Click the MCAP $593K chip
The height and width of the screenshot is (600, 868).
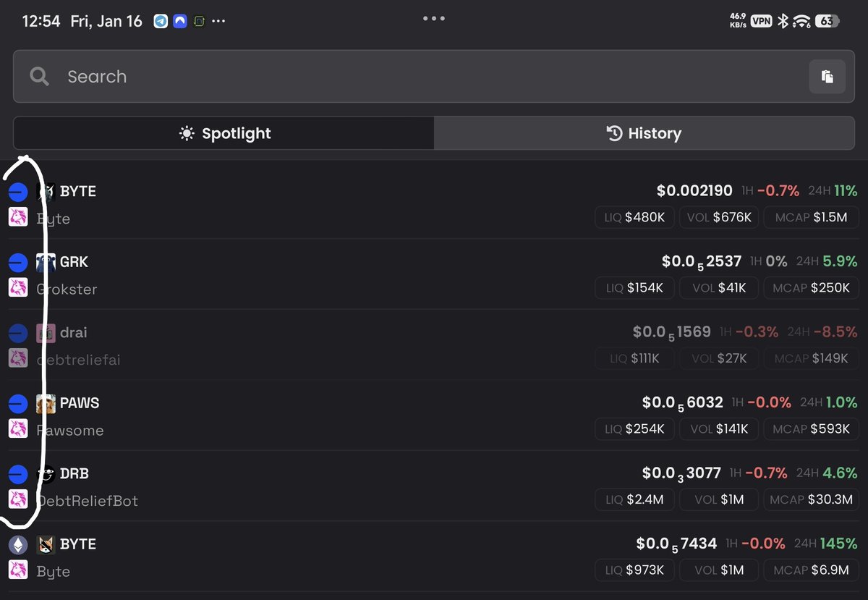click(810, 428)
